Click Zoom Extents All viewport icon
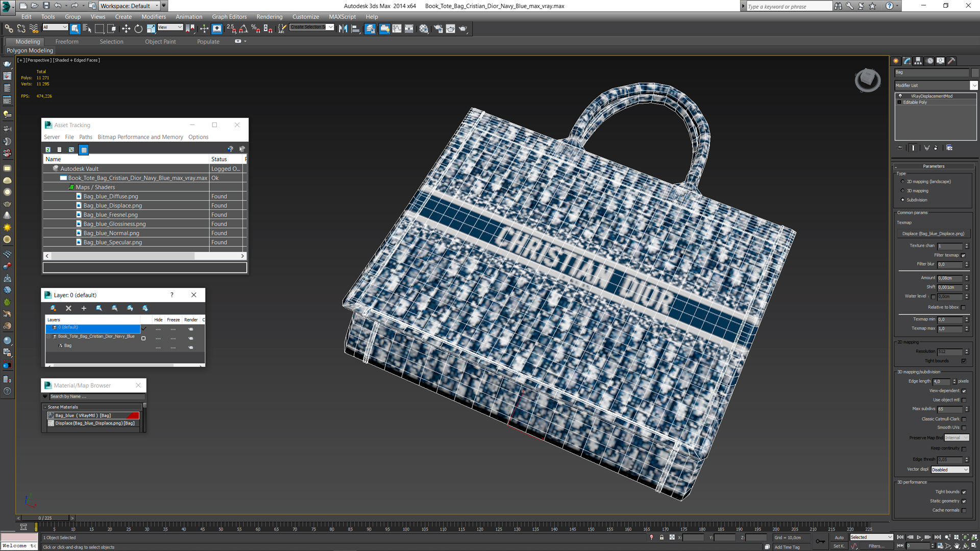Image resolution: width=980 pixels, height=551 pixels. point(974,537)
